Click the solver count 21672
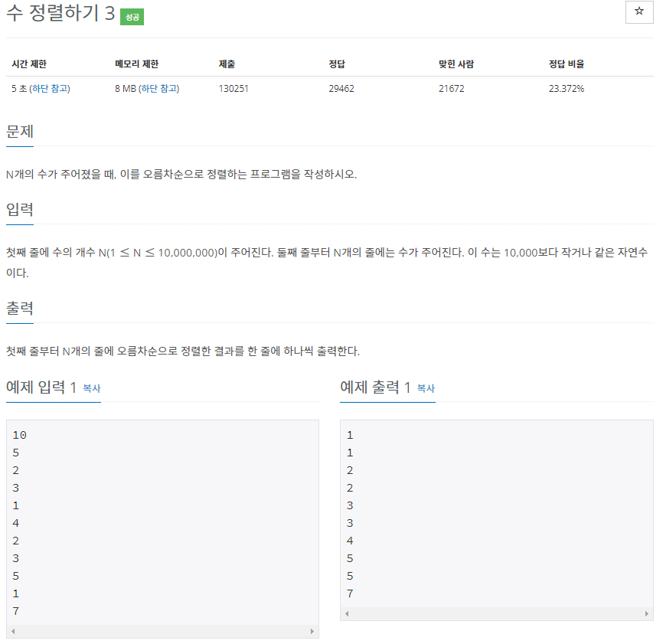 tap(451, 88)
